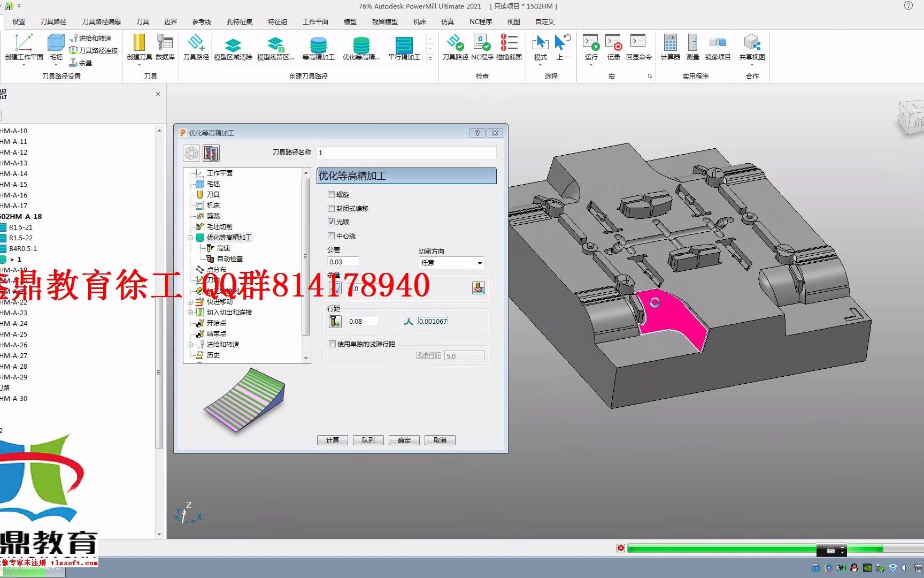
Task: Expand the 切入切出和连接 tree node
Action: click(x=190, y=313)
